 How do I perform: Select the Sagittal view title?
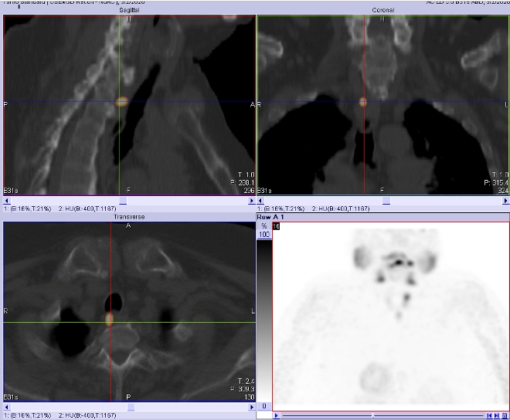coord(129,10)
